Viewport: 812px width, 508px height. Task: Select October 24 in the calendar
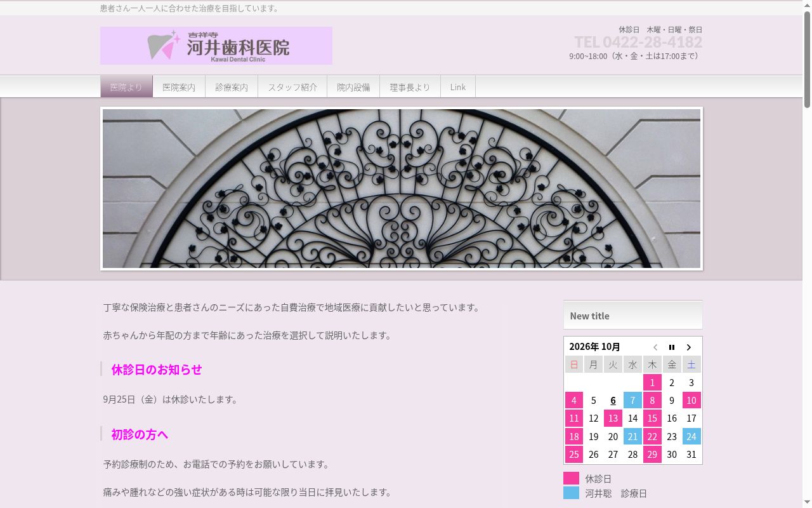(x=691, y=437)
